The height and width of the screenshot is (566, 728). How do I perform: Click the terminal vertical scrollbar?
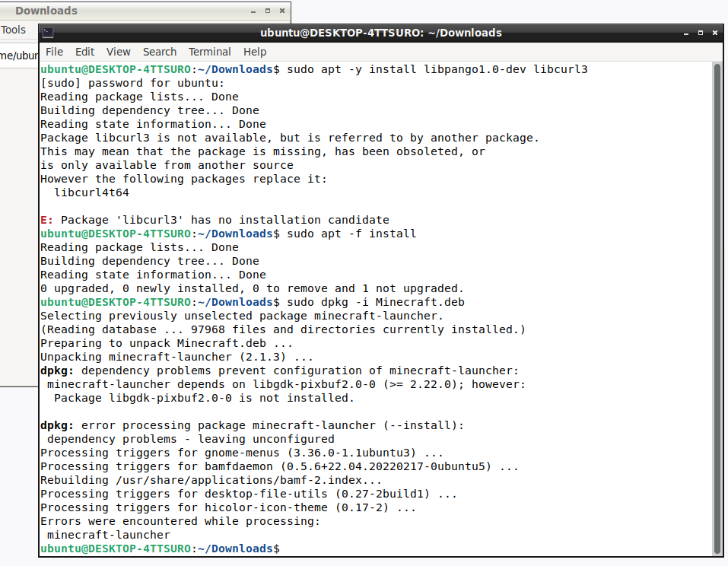[717, 309]
